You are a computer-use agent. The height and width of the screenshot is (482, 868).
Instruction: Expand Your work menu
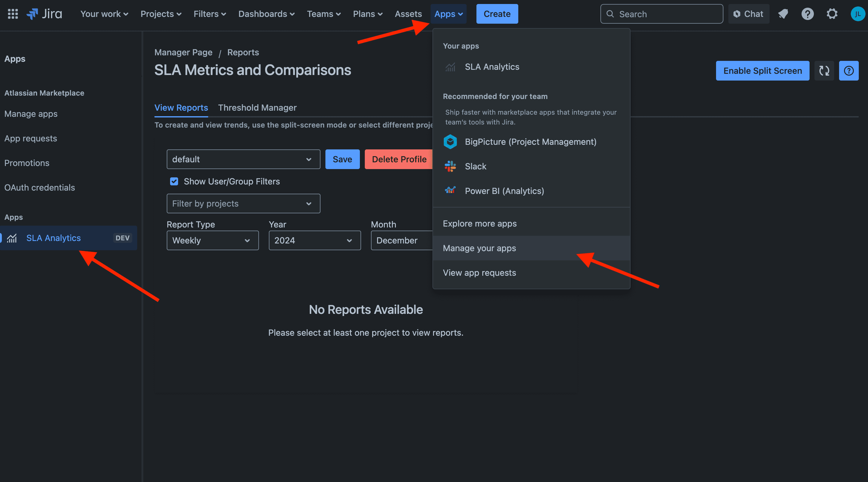coord(104,14)
